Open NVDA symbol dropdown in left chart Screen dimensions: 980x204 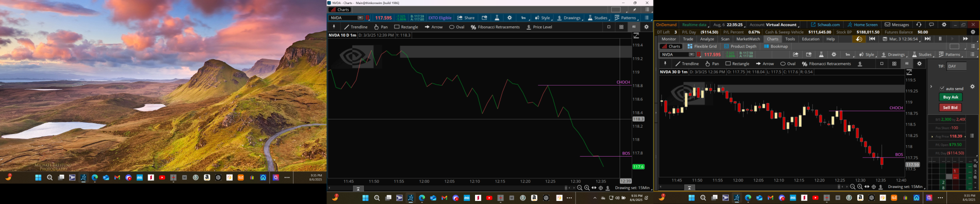(x=360, y=18)
